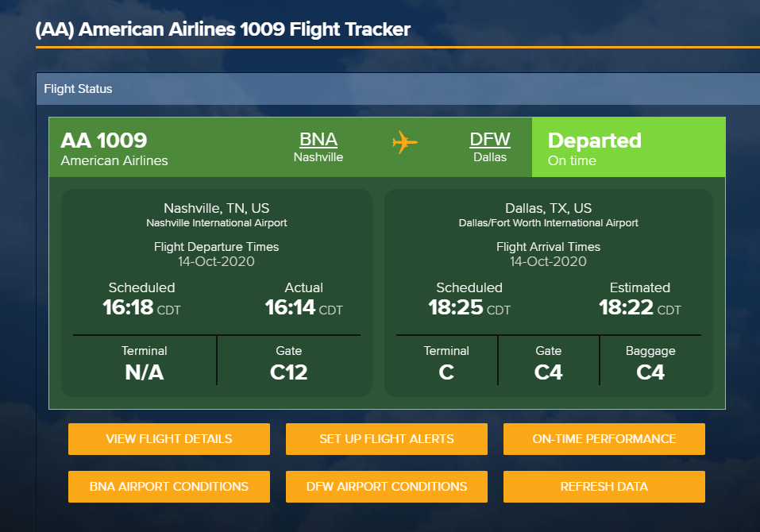Viewport: 760px width, 532px height.
Task: Click the baggage claim C4 value
Action: 650,372
